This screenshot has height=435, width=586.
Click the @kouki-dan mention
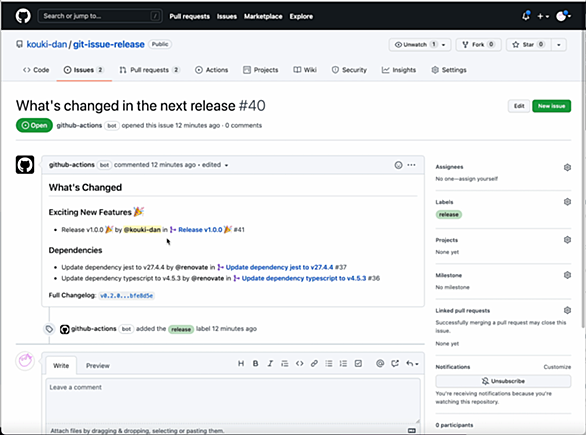click(x=142, y=230)
